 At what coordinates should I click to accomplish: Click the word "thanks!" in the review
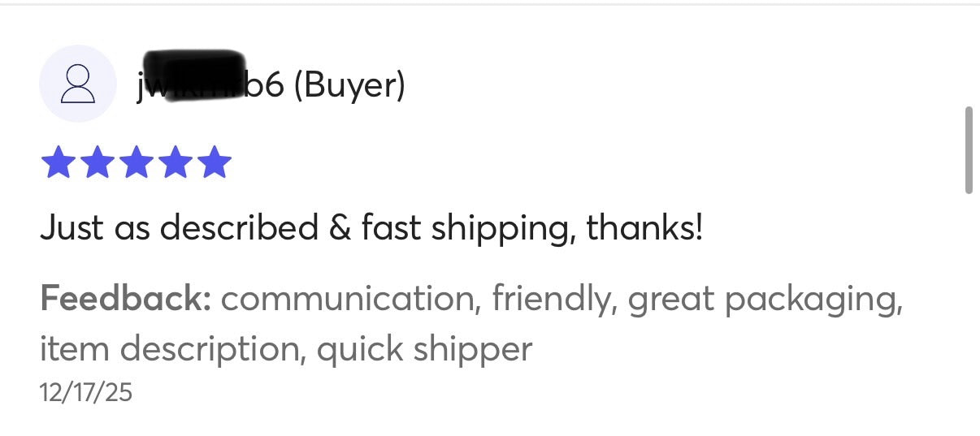(644, 228)
